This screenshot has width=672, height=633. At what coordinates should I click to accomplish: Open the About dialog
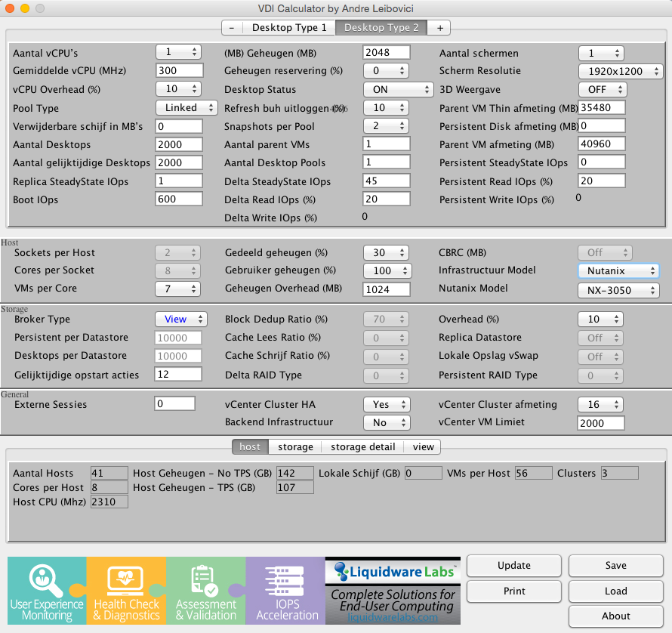(616, 616)
